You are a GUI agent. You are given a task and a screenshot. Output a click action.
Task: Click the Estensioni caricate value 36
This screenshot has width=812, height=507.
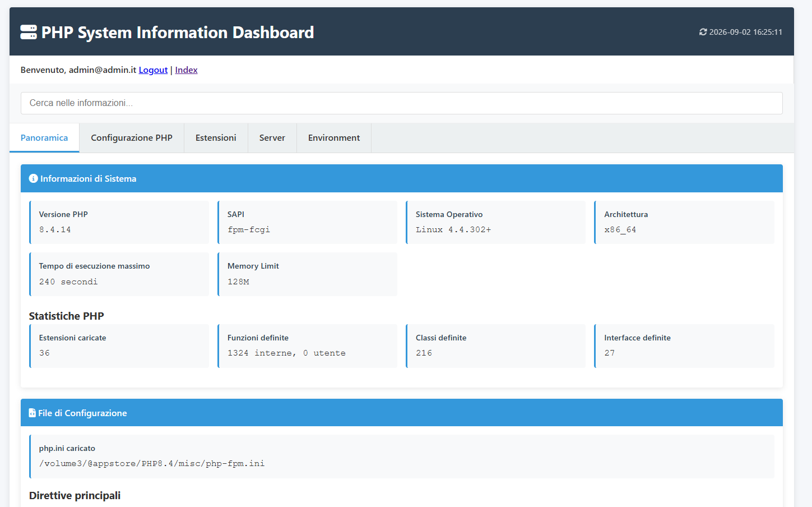click(x=44, y=353)
